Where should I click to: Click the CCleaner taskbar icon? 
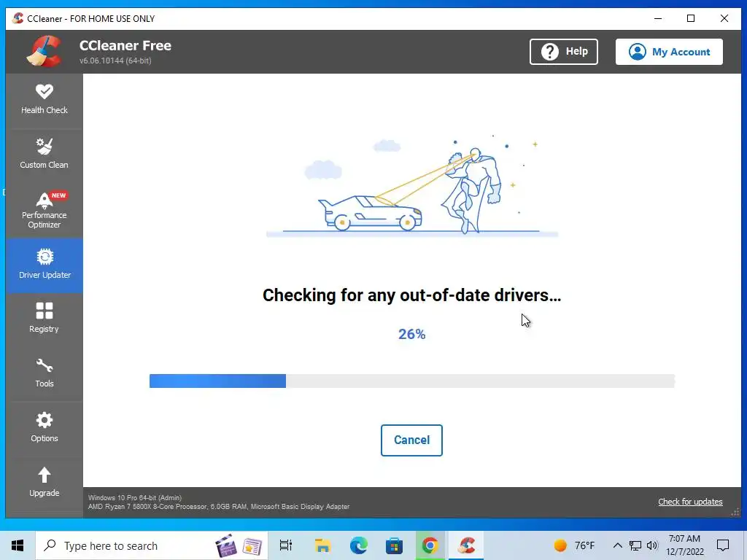466,545
